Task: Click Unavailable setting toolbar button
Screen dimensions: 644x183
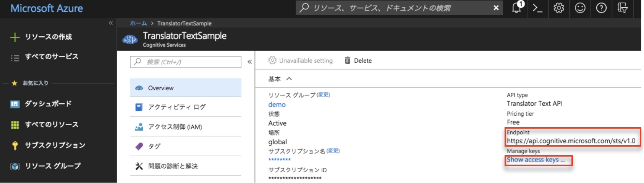Action: coord(300,60)
